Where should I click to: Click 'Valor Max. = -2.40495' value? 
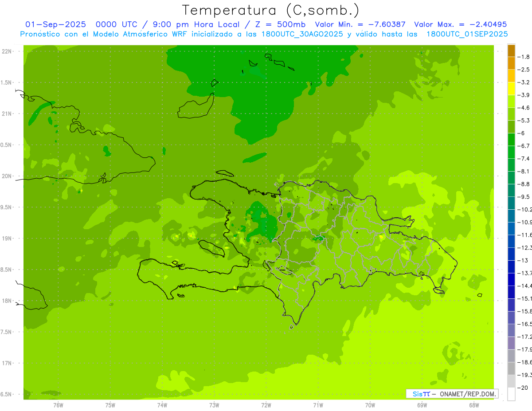point(461,24)
